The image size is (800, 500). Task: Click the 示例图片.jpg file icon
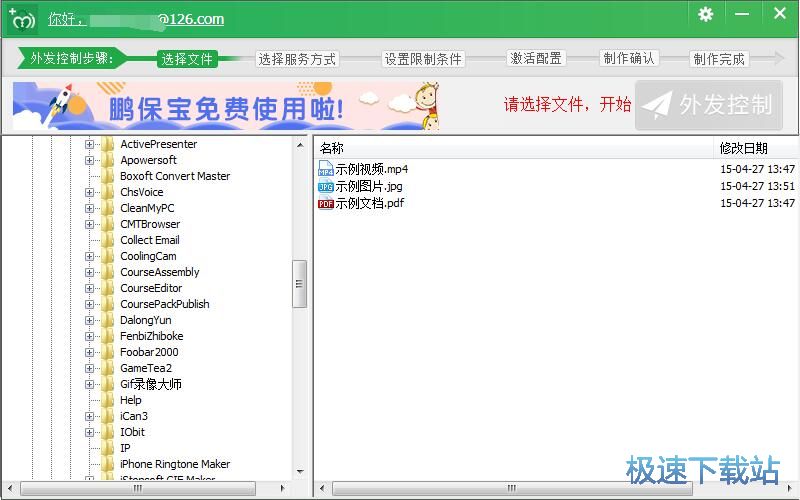click(x=326, y=186)
